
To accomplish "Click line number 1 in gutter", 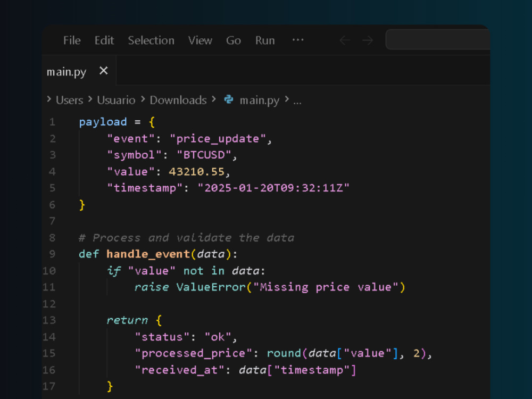I will [x=52, y=122].
